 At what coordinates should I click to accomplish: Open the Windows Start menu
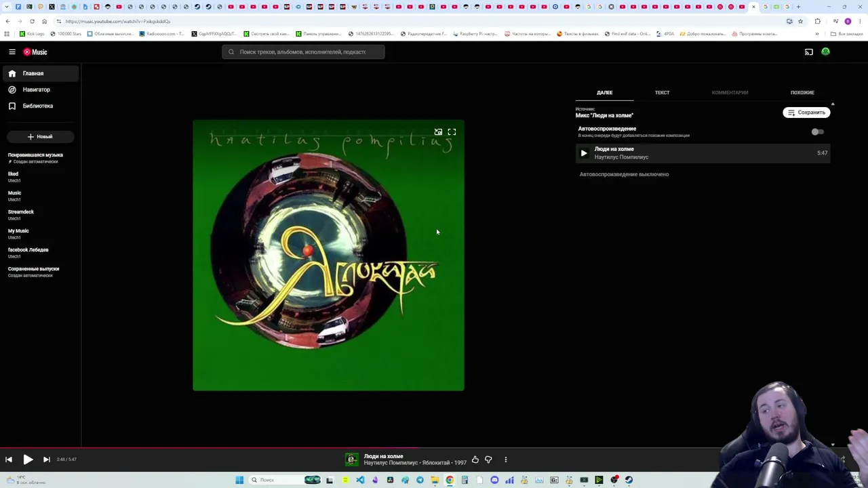[239, 480]
